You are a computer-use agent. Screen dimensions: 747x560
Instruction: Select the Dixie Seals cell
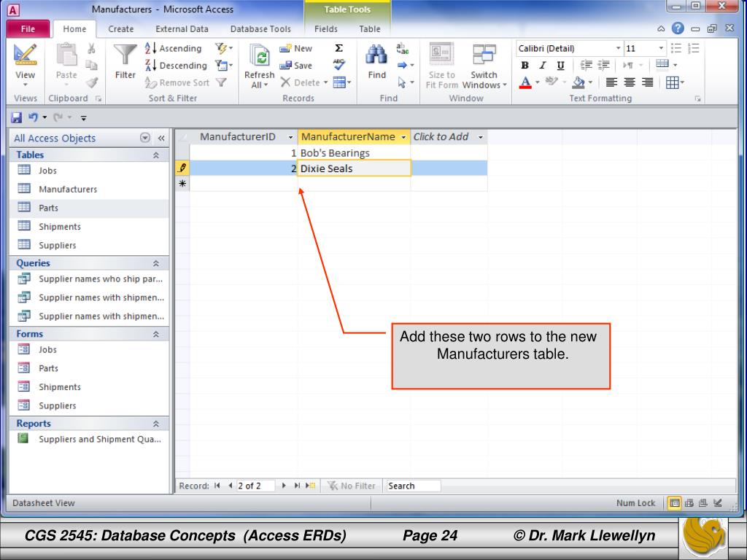pyautogui.click(x=354, y=168)
